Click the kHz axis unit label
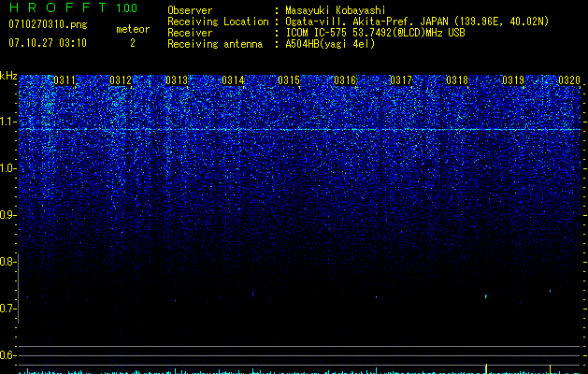This screenshot has height=374, width=588. [8, 76]
